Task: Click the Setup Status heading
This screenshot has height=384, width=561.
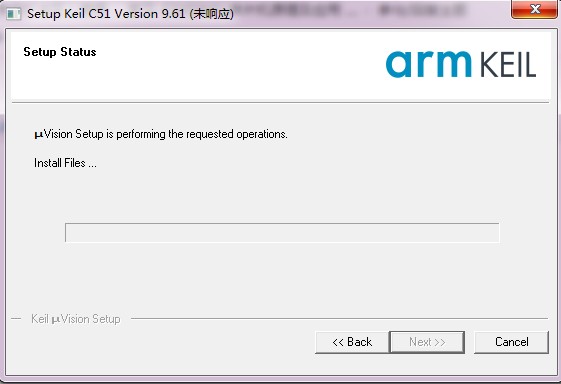Action: [60, 52]
